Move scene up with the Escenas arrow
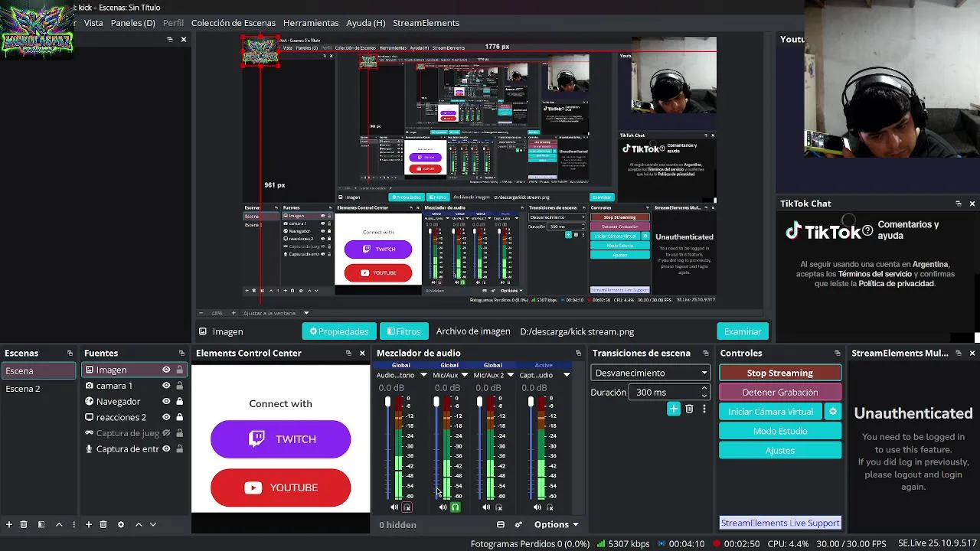 (x=59, y=525)
